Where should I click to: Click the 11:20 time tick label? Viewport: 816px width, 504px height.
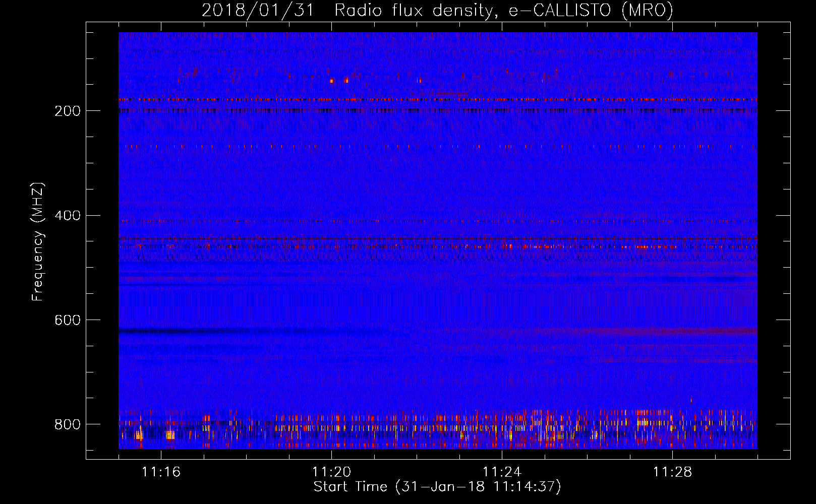[x=331, y=472]
